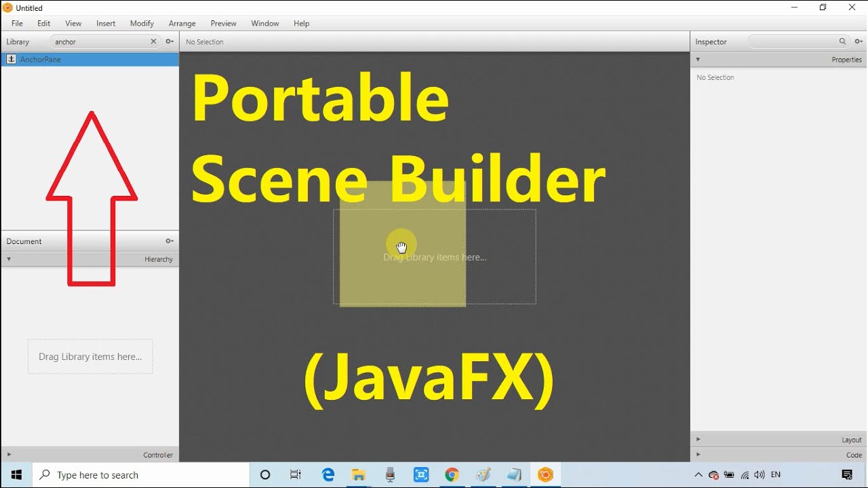Launch Google Chrome from the taskbar

point(452,475)
